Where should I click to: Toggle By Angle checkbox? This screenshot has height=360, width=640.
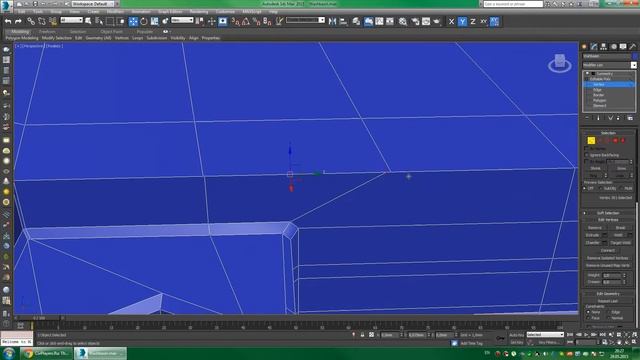pos(587,162)
